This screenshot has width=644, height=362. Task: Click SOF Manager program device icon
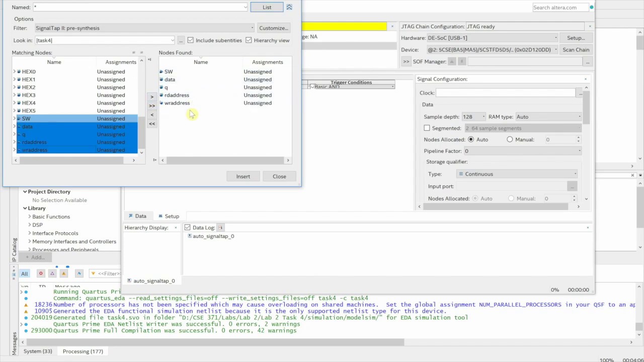(452, 61)
